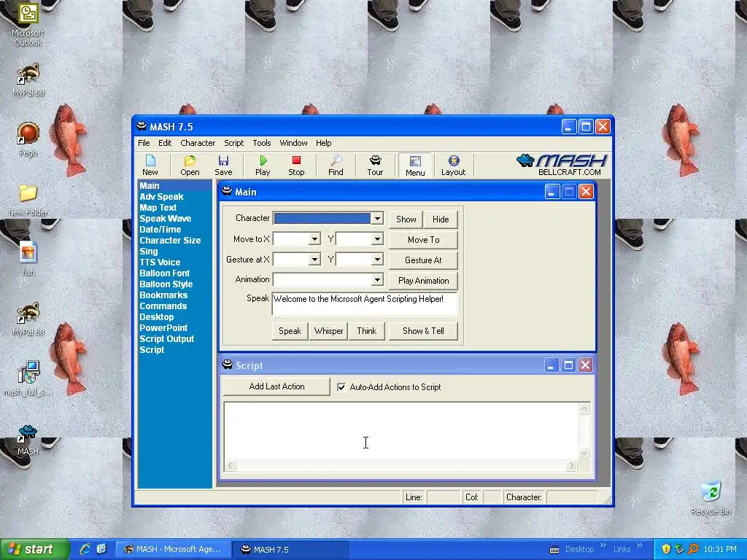Click the Layout toolbar icon
Viewport: 747px width, 560px height.
click(453, 166)
